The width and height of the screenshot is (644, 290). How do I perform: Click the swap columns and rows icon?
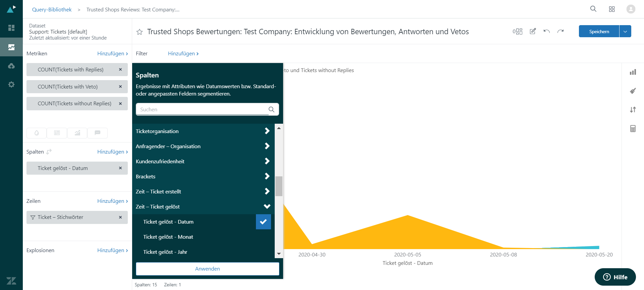49,152
